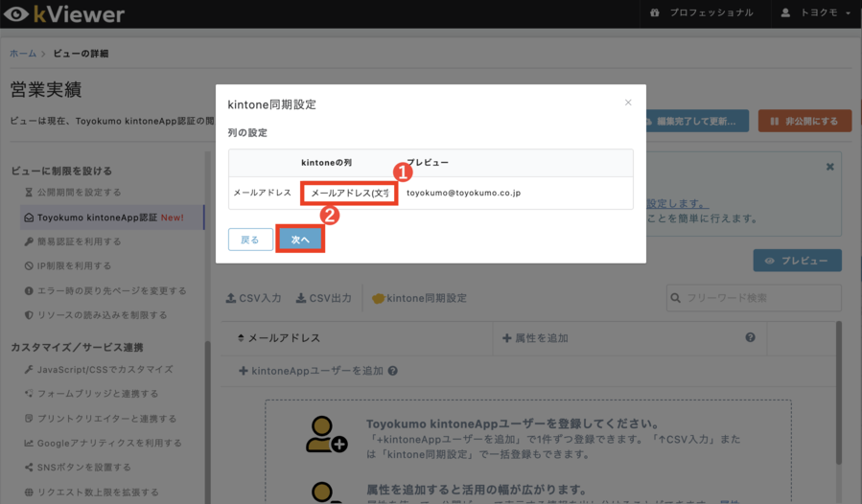Click the hourglass icon beside 公開期間を設定する

click(29, 193)
